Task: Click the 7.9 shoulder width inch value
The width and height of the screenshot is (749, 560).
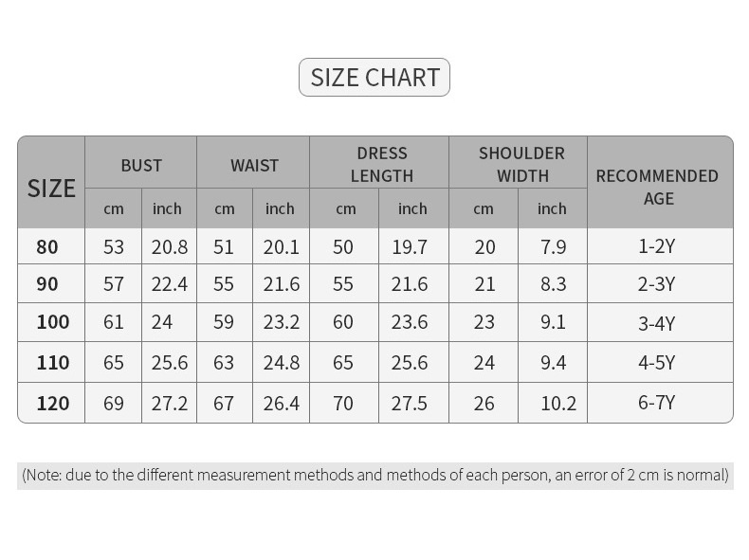Action: click(553, 247)
